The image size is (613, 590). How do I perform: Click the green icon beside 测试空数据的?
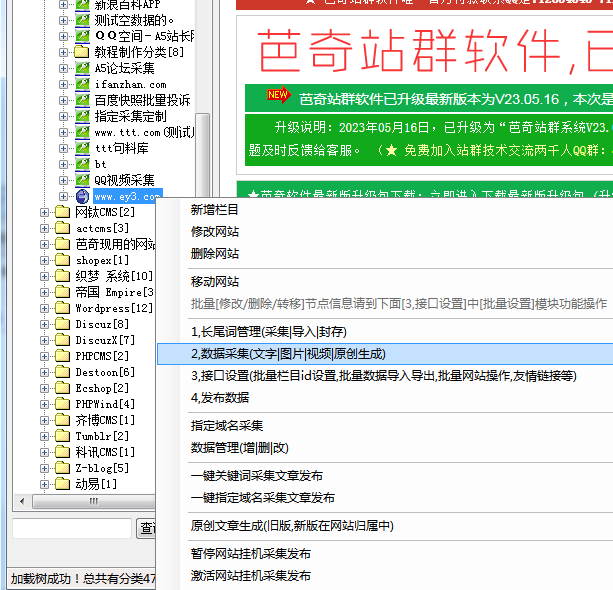tap(82, 20)
